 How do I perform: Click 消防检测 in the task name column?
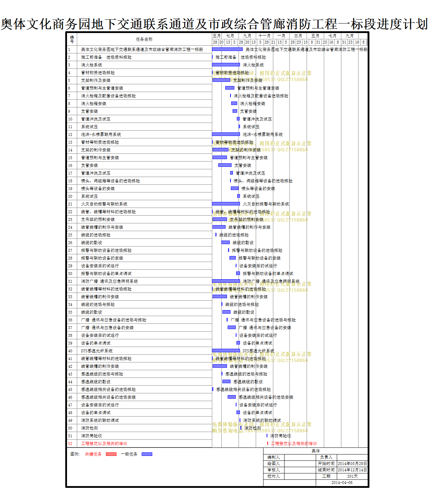(89, 428)
